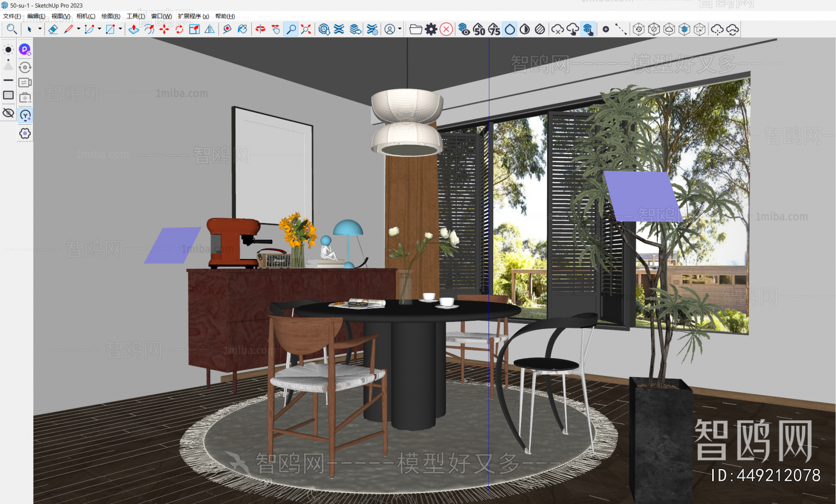Pick the Scale tool

[x=194, y=29]
